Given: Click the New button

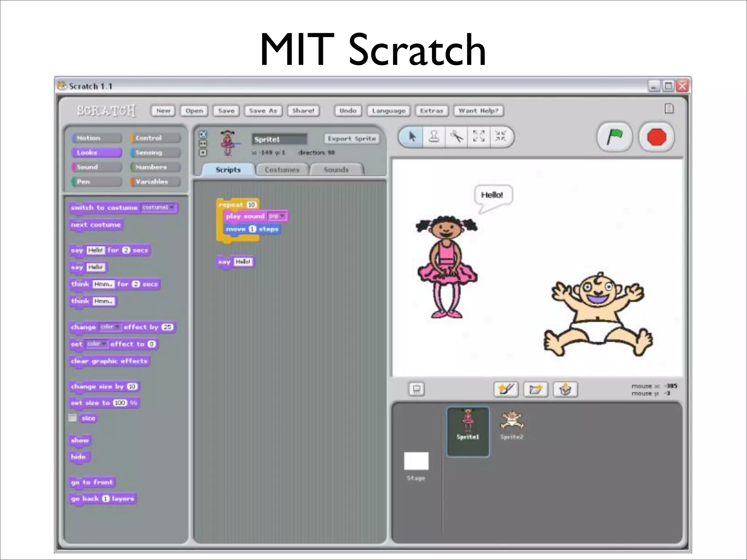Looking at the screenshot, I should [x=163, y=111].
